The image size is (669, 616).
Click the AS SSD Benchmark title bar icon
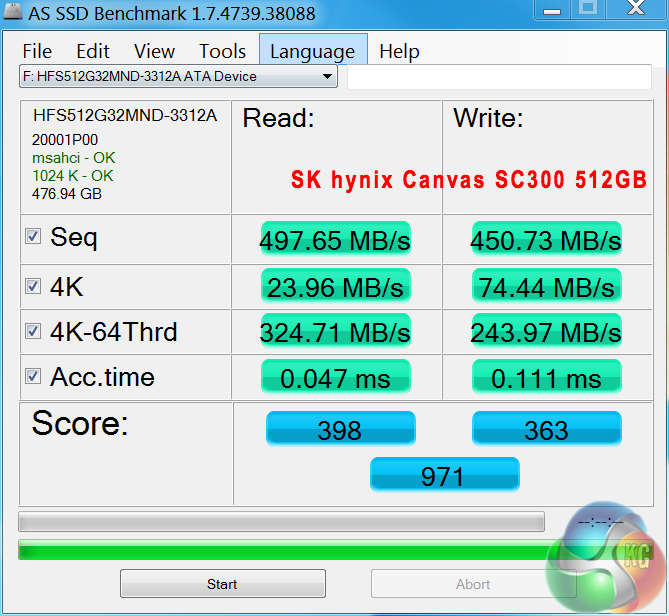[x=12, y=12]
